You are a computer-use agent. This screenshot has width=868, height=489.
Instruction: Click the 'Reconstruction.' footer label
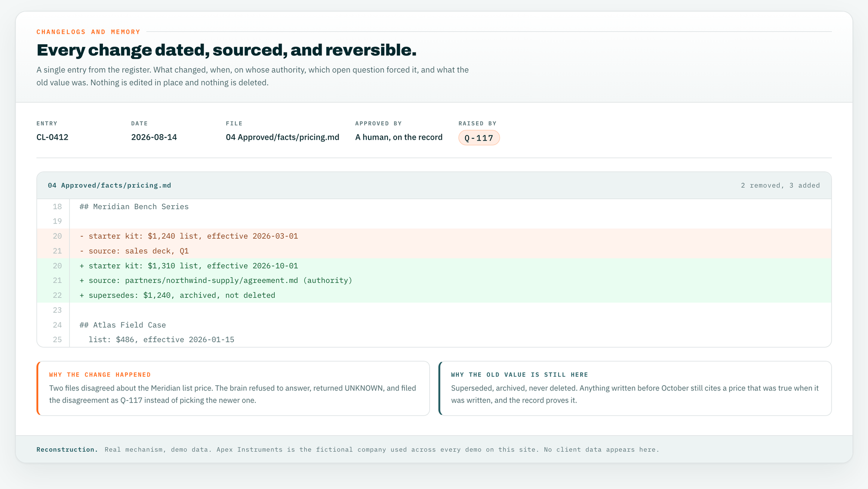tap(67, 450)
